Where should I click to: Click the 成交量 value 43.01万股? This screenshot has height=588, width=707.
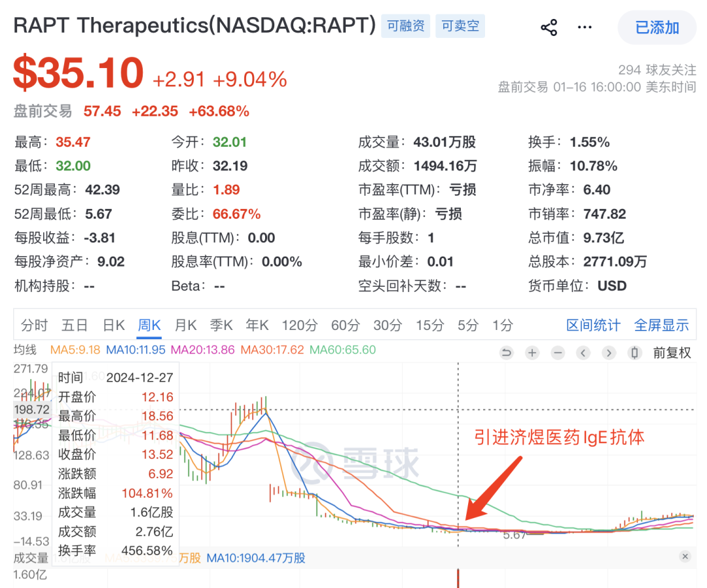coord(444,142)
